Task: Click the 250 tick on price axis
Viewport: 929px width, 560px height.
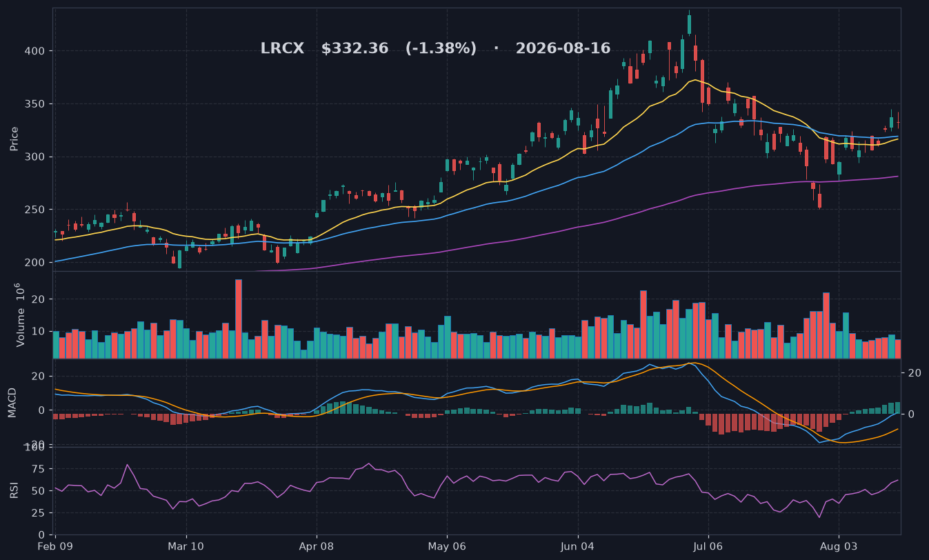Action: tap(36, 210)
